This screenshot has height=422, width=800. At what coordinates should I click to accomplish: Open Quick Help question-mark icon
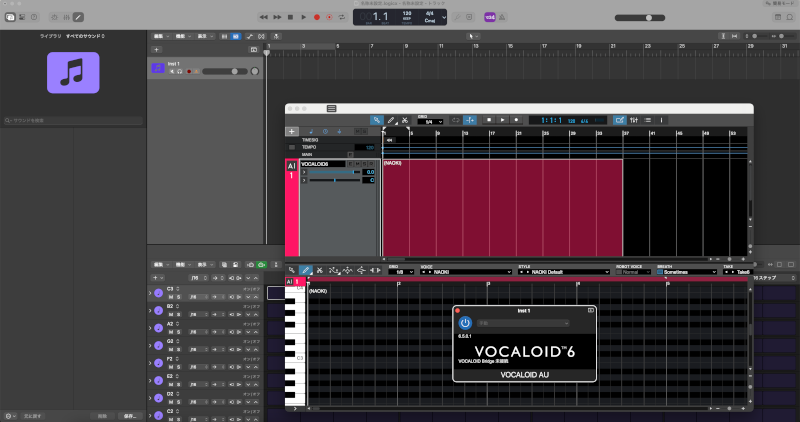coord(34,17)
